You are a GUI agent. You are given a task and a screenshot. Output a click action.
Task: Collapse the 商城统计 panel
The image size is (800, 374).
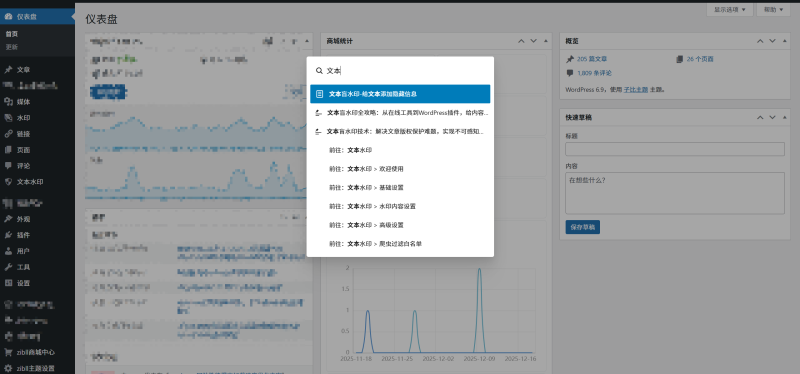point(546,41)
